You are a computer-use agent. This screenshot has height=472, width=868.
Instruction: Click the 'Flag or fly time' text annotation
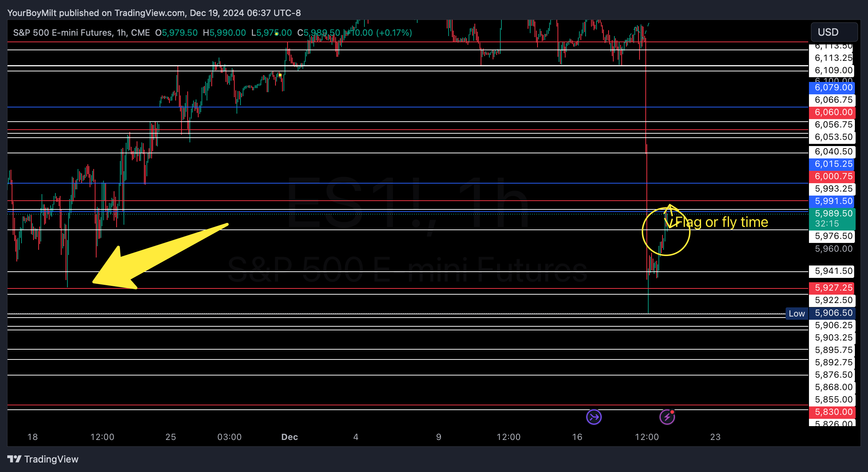(722, 222)
